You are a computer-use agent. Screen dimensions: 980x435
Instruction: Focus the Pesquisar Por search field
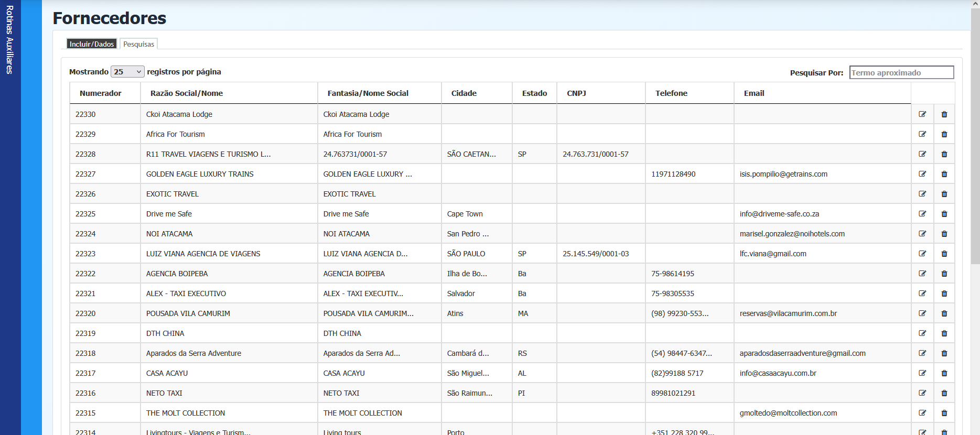(901, 72)
